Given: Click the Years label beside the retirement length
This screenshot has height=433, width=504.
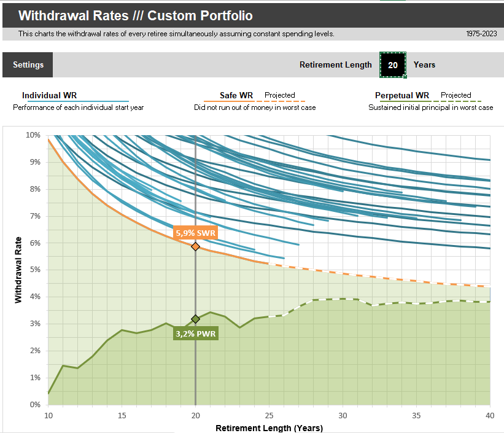Looking at the screenshot, I should 424,64.
